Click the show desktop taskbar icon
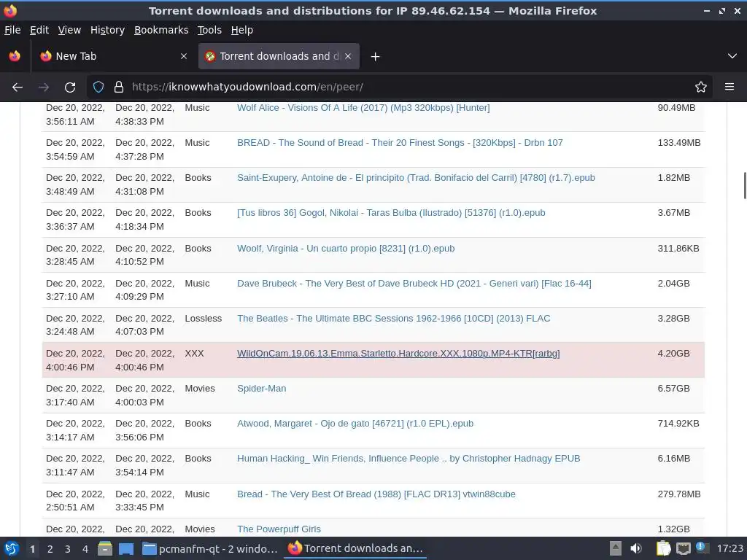The width and height of the screenshot is (747, 560). tap(126, 548)
